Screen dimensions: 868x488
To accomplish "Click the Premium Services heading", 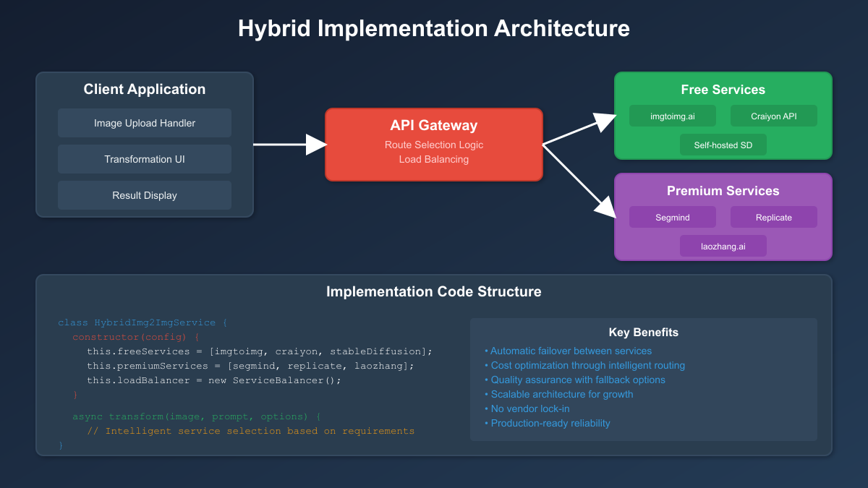I will click(x=723, y=191).
